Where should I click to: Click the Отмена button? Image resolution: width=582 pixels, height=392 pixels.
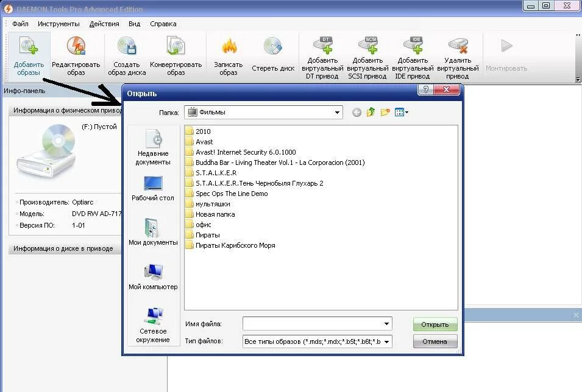[435, 341]
